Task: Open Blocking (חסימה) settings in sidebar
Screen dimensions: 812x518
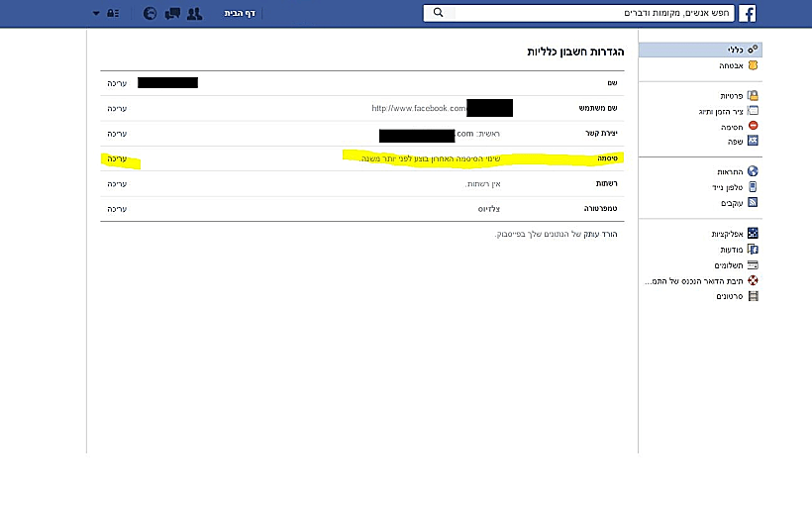Action: 733,127
